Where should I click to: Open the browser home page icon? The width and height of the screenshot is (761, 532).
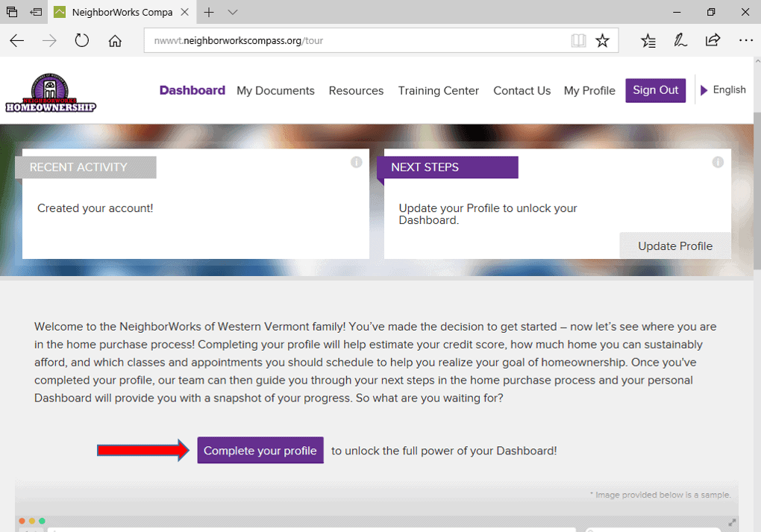click(x=115, y=41)
